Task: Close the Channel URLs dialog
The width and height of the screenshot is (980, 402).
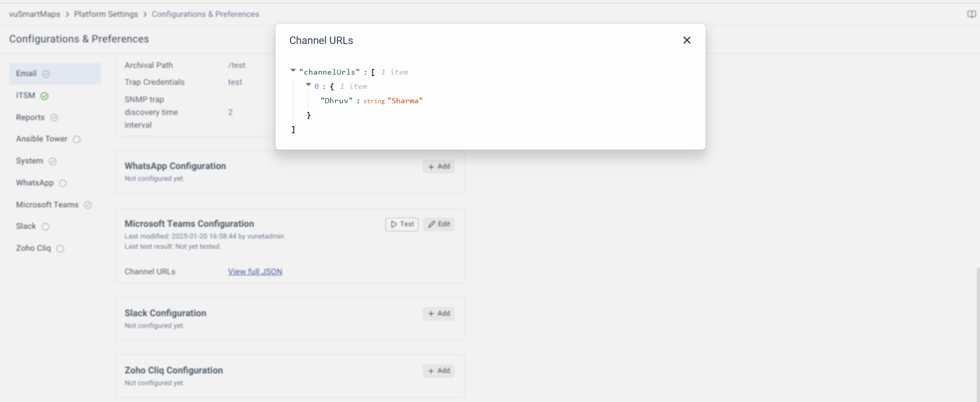Action: pos(687,40)
